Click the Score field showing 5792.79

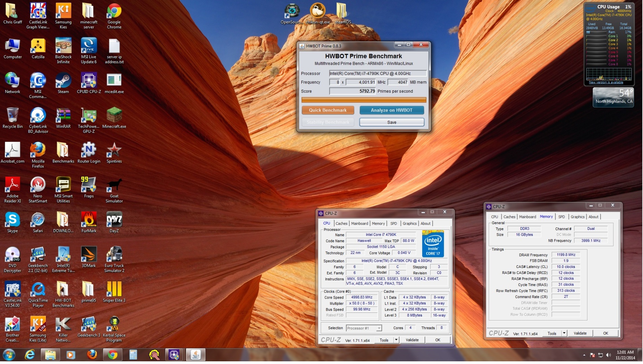click(x=352, y=91)
